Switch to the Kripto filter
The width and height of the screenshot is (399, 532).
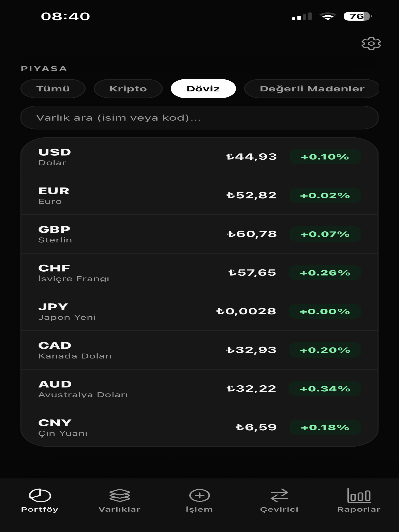pos(128,89)
